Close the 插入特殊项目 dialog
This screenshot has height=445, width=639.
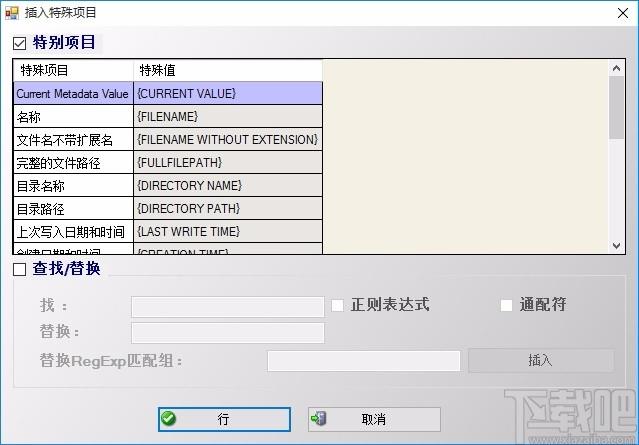coord(623,13)
